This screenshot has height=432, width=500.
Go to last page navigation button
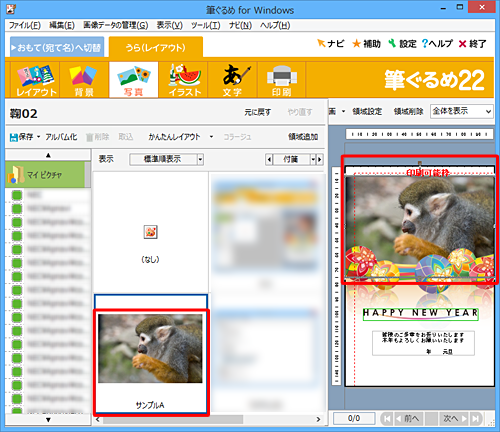tap(475, 418)
